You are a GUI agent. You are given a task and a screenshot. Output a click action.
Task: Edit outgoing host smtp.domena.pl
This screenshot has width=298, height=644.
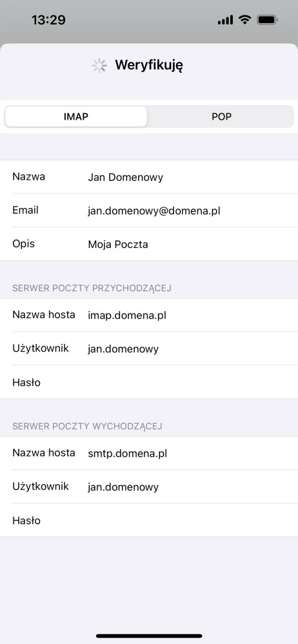coord(149,453)
